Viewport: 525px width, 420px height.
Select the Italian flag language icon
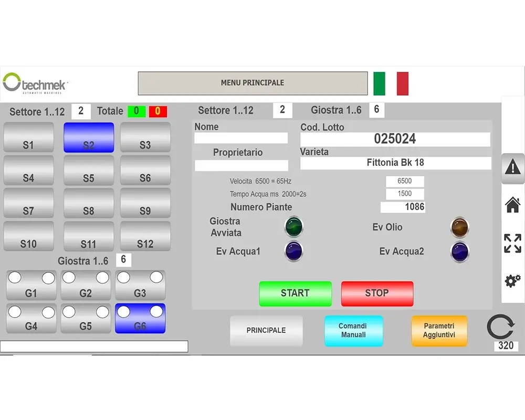click(x=391, y=83)
